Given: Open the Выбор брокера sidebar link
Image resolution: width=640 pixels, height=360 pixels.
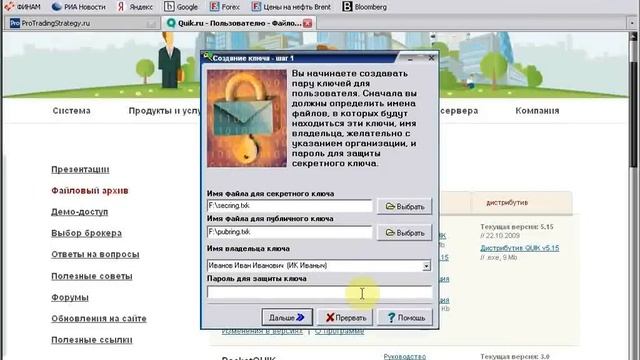Looking at the screenshot, I should 87,233.
